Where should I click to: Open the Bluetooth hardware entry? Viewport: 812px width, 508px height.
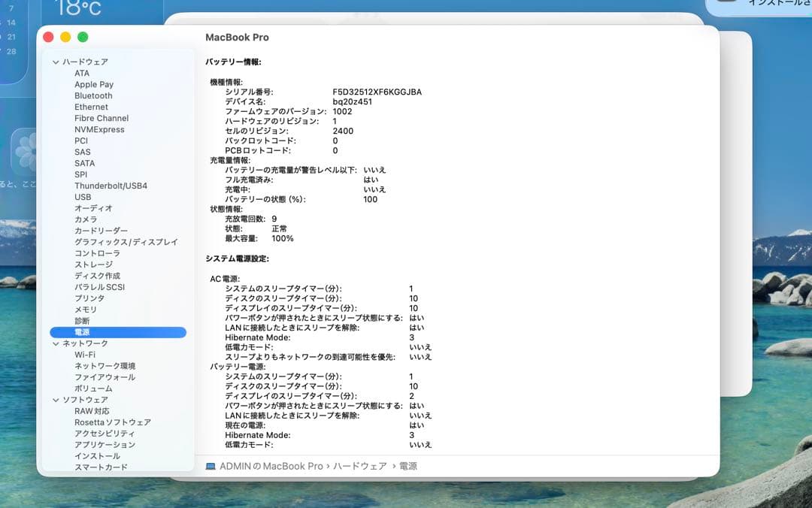point(93,95)
